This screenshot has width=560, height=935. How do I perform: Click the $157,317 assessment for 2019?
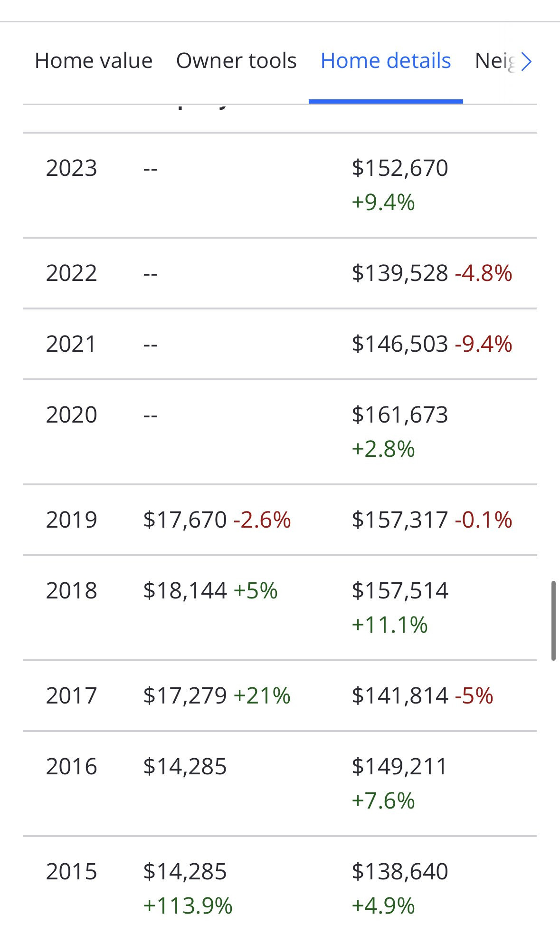click(400, 520)
